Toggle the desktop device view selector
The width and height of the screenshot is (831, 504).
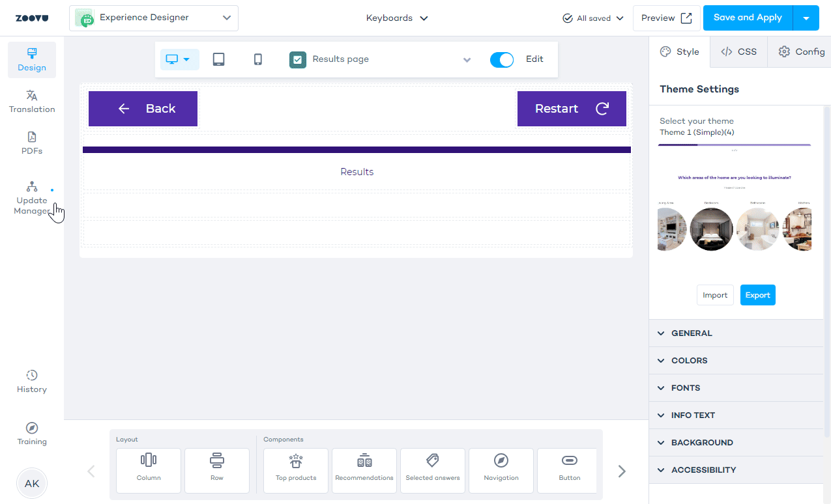[x=179, y=59]
